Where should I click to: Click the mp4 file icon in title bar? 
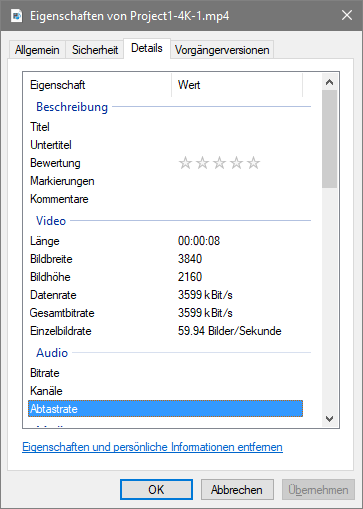point(16,16)
